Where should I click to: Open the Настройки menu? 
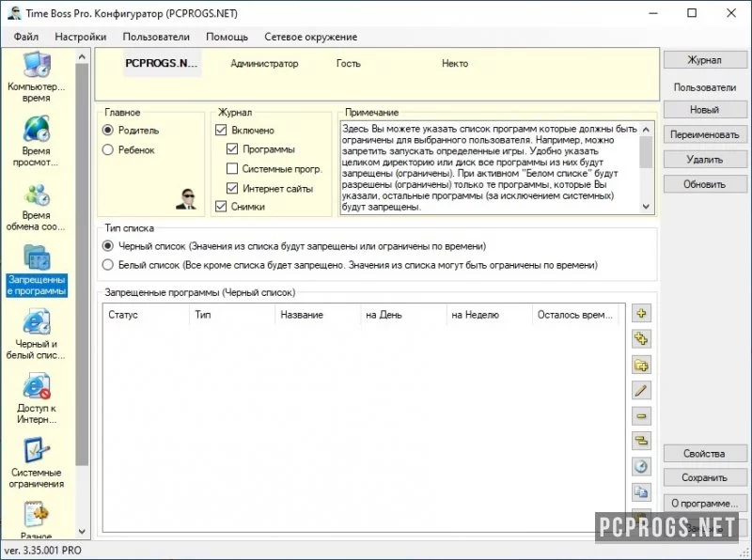tap(81, 37)
